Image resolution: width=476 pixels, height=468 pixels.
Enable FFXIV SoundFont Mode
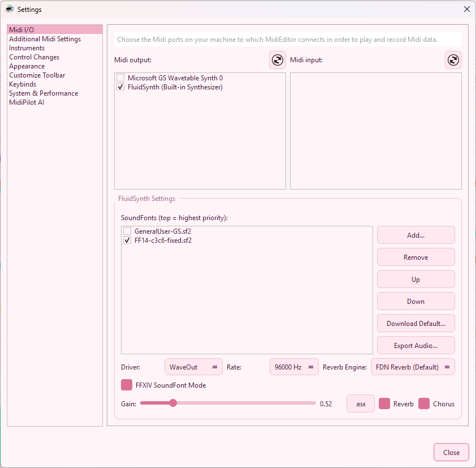[127, 385]
